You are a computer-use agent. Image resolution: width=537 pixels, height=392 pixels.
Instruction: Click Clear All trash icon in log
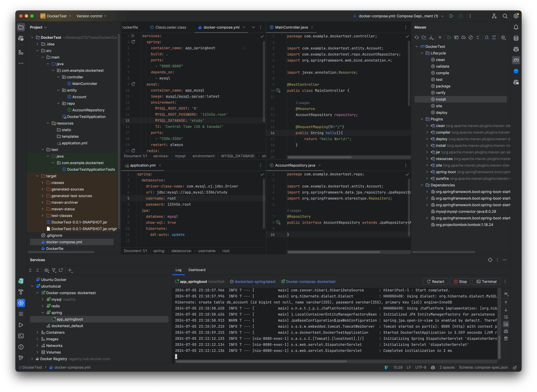coord(506,339)
